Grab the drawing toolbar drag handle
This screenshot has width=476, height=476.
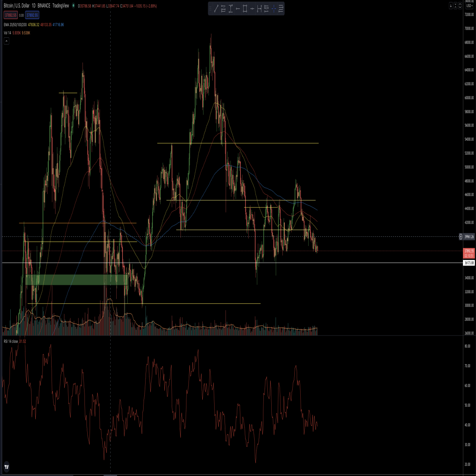pyautogui.click(x=210, y=8)
